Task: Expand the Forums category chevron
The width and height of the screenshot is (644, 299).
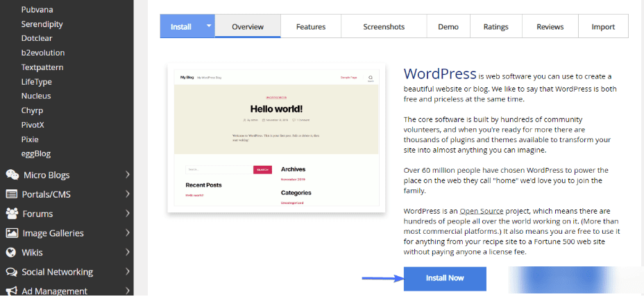Action: click(127, 213)
